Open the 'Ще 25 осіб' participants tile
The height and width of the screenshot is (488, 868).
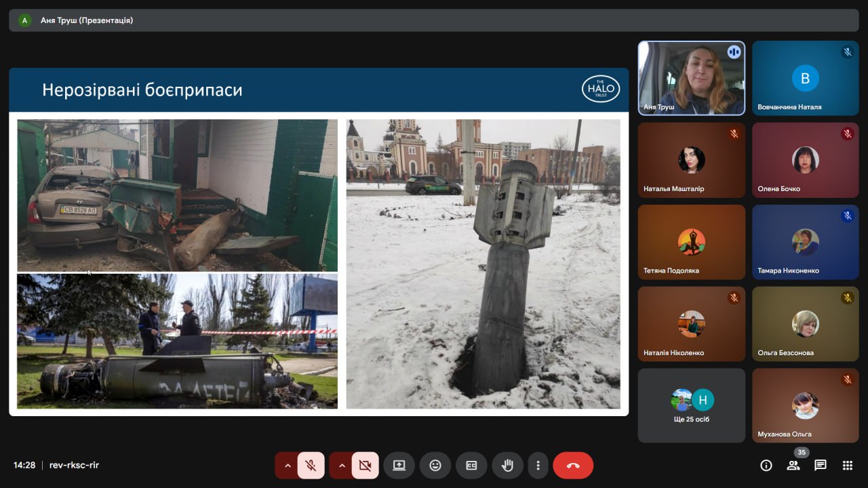tap(691, 405)
